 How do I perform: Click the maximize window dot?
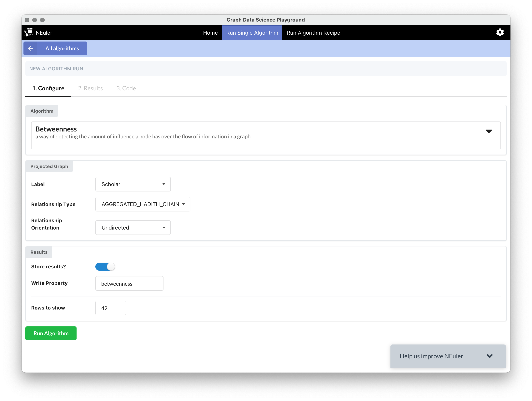click(x=42, y=20)
